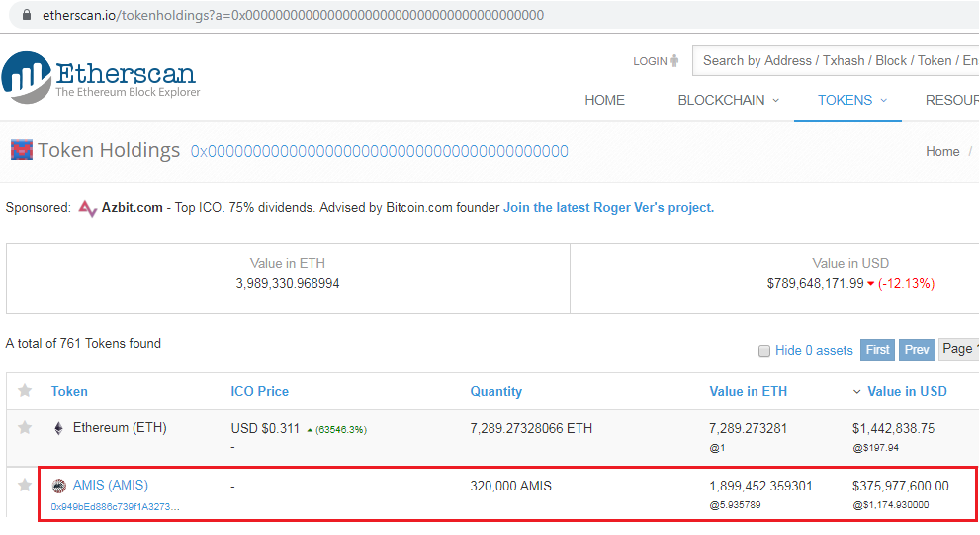Open Join the latest Roger Ver's project link

tap(609, 208)
